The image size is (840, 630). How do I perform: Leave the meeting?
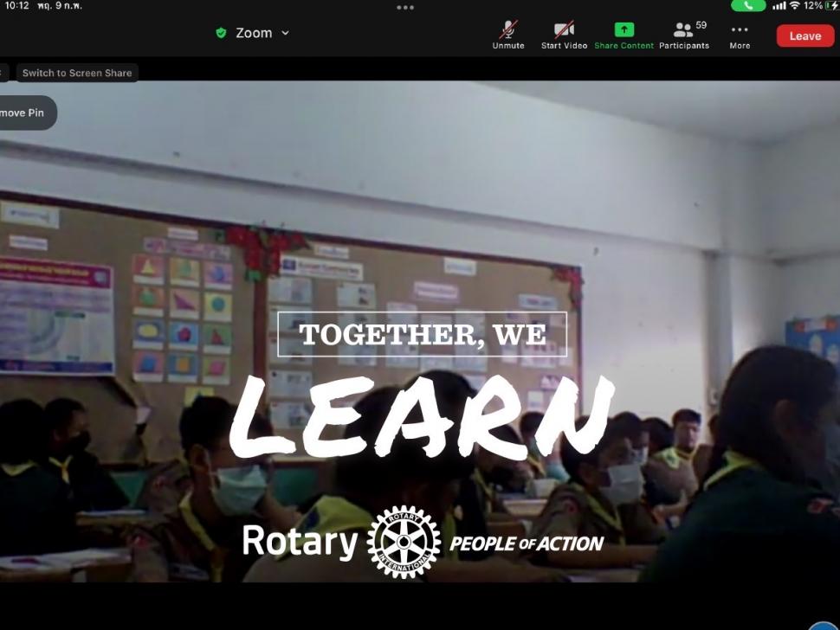(x=804, y=35)
